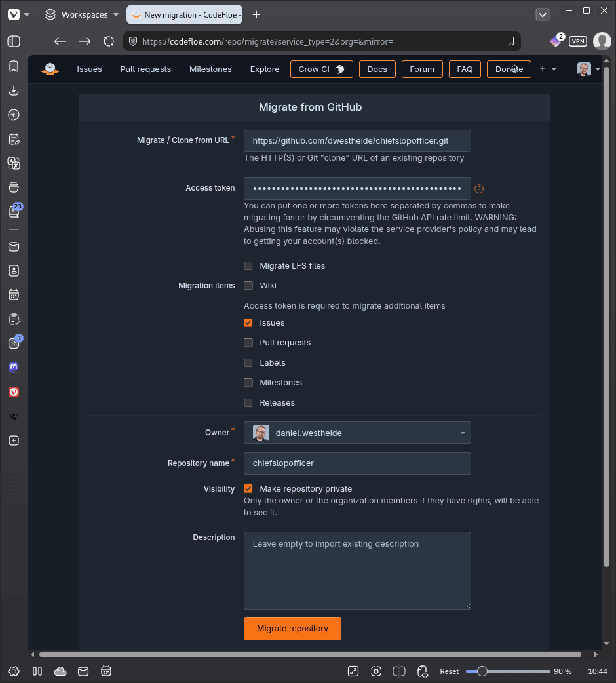Viewport: 616px width, 683px height.
Task: Open the create new plus dropdown
Action: 548,69
